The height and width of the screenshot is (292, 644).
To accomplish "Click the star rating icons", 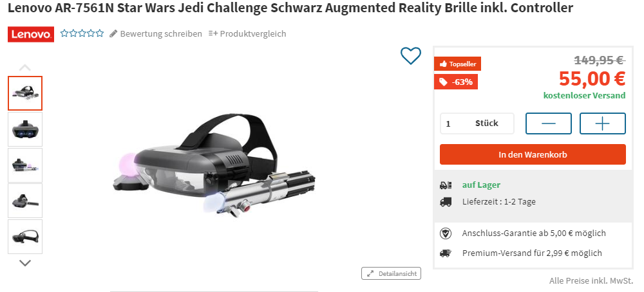I will [x=82, y=33].
